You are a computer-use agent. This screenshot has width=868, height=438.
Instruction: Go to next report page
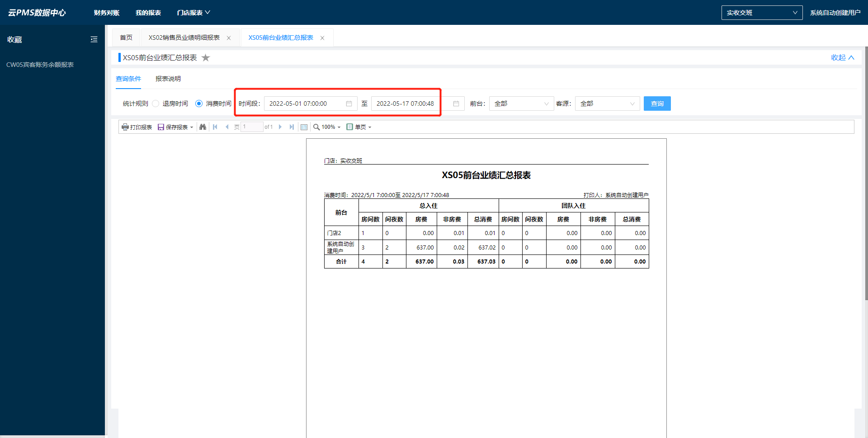tap(280, 127)
